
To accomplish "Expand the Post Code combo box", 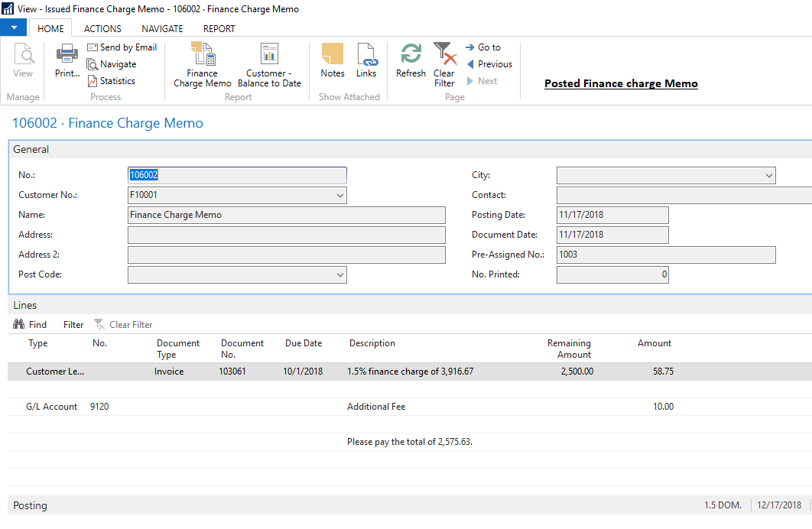I will click(339, 274).
